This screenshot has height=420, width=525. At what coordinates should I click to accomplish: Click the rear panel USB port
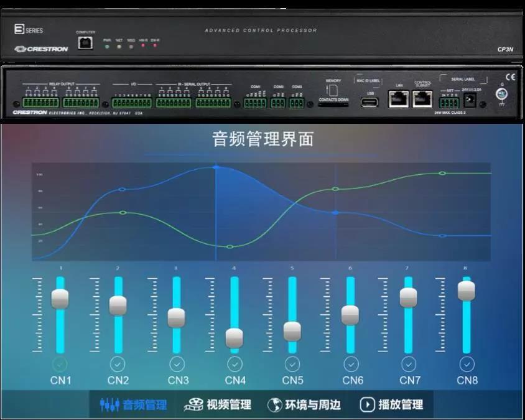point(370,102)
